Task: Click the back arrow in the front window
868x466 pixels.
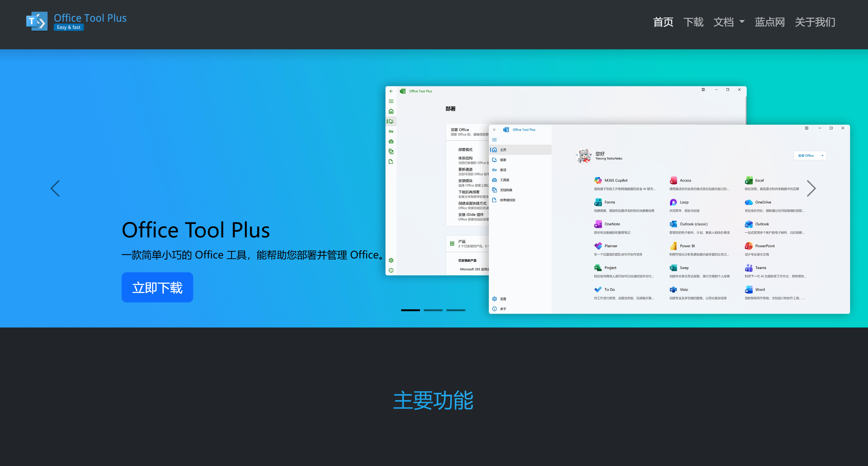Action: [494, 130]
